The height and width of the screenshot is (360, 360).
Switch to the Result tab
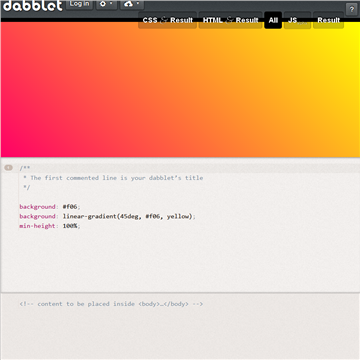pyautogui.click(x=328, y=20)
